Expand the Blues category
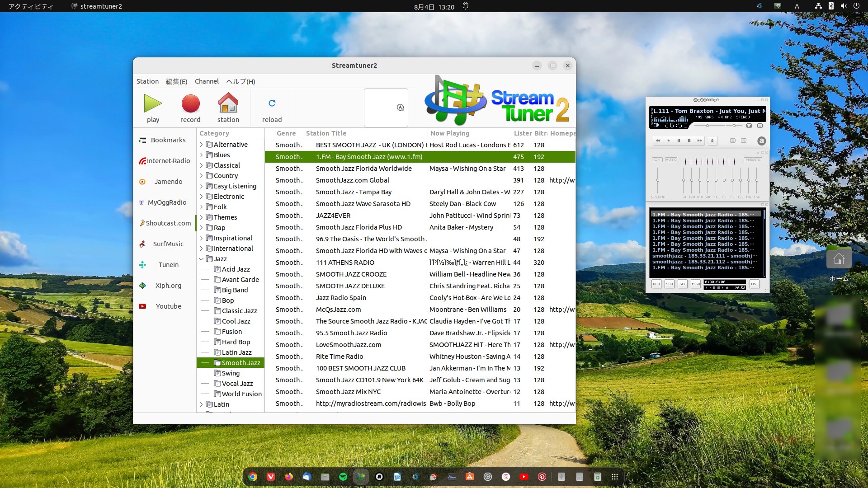This screenshot has width=868, height=488. tap(202, 155)
